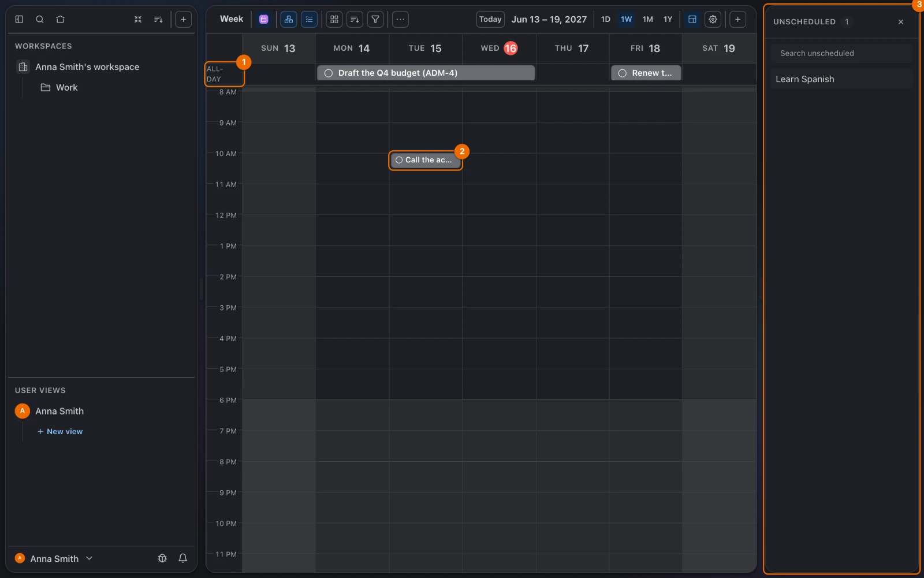924x578 pixels.
Task: Open the more options ellipsis button
Action: click(400, 19)
